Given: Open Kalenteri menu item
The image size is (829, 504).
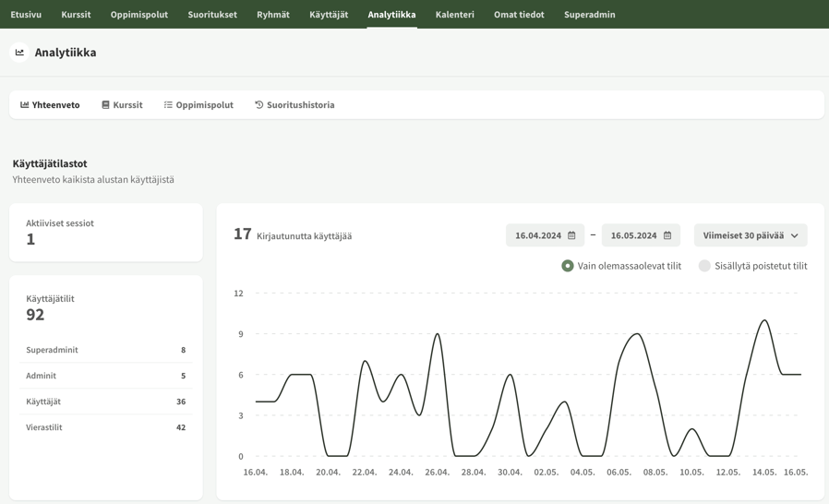Looking at the screenshot, I should (x=455, y=14).
